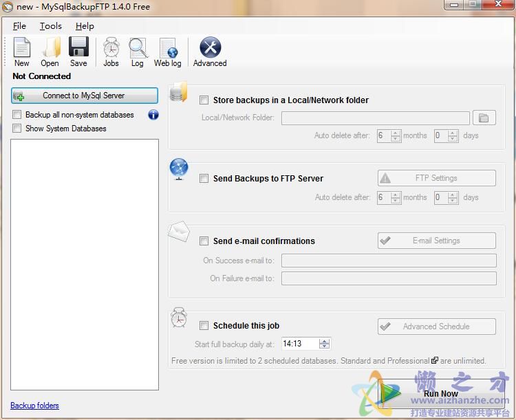
Task: Click the envelope e-mail icon
Action: (x=179, y=231)
